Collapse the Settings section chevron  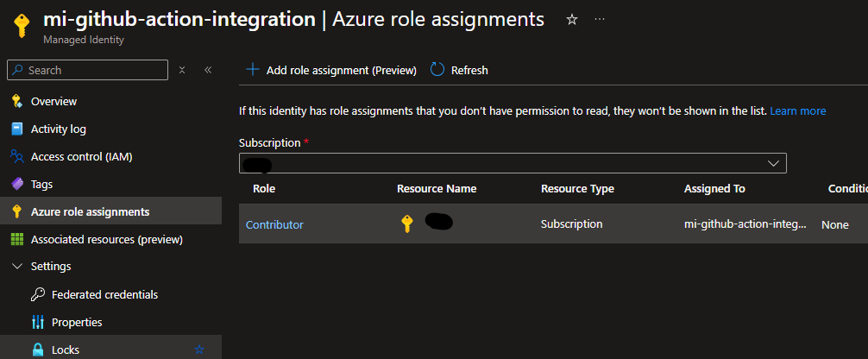point(18,267)
